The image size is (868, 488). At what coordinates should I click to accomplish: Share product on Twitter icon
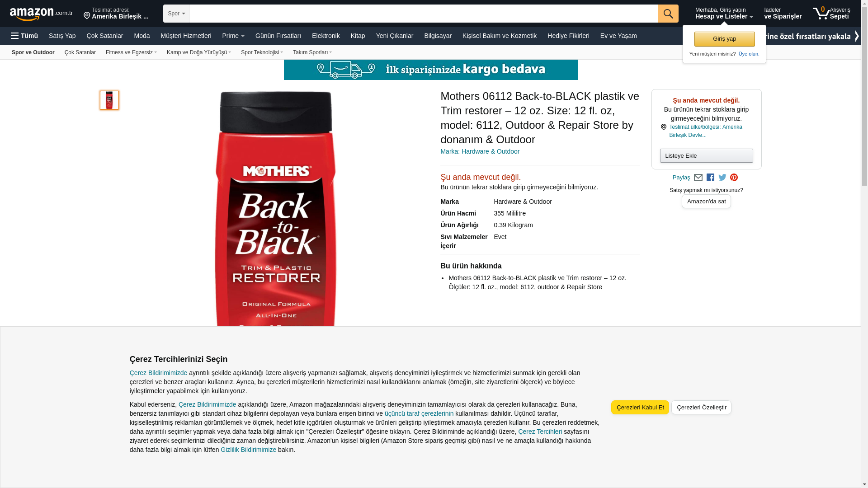pyautogui.click(x=722, y=178)
